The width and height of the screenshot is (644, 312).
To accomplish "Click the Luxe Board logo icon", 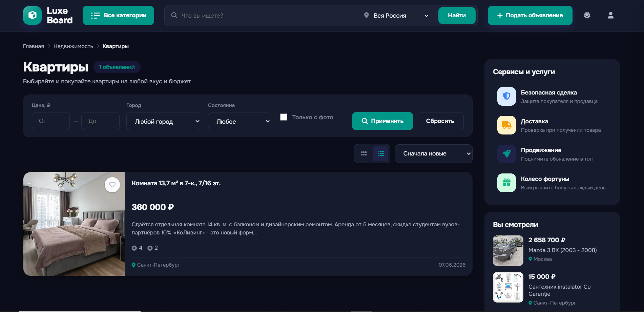I will [32, 15].
